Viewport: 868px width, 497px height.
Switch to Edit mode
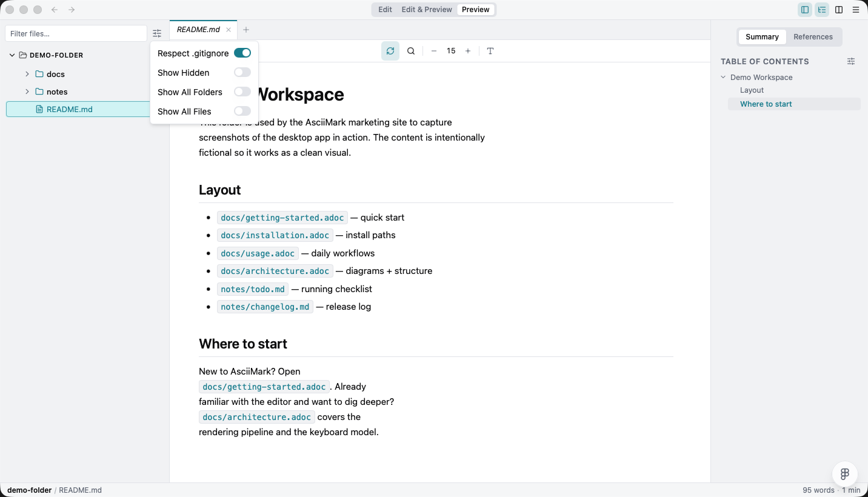click(385, 10)
